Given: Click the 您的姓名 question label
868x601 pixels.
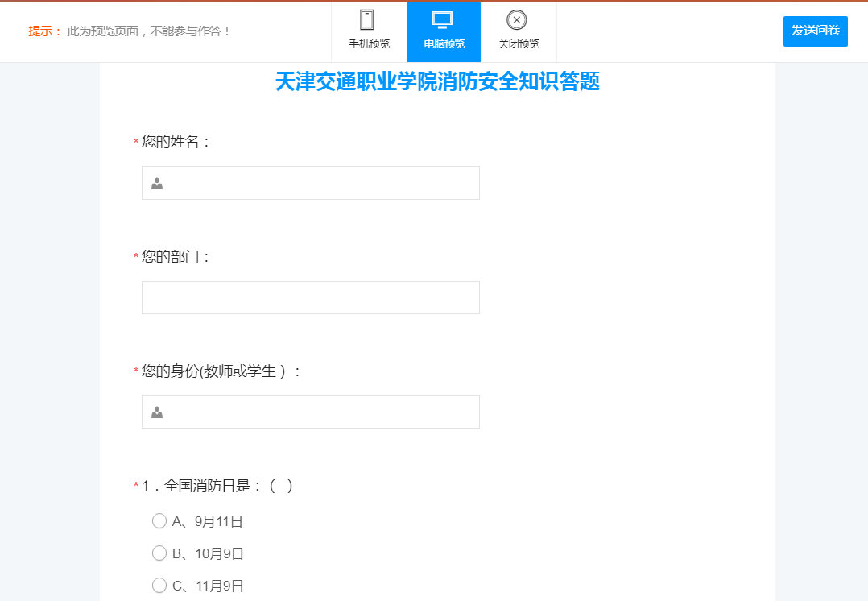Looking at the screenshot, I should (x=176, y=142).
